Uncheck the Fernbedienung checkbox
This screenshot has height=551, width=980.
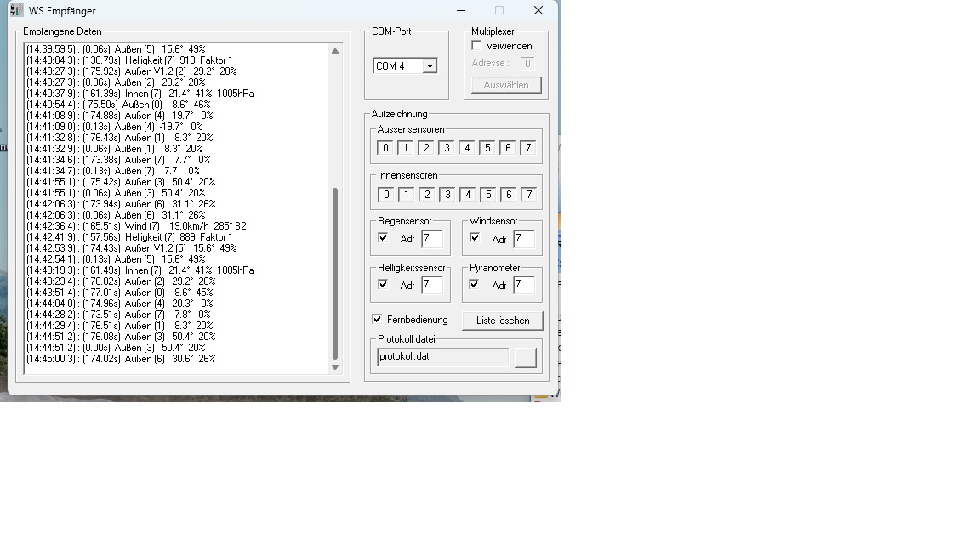tap(377, 320)
